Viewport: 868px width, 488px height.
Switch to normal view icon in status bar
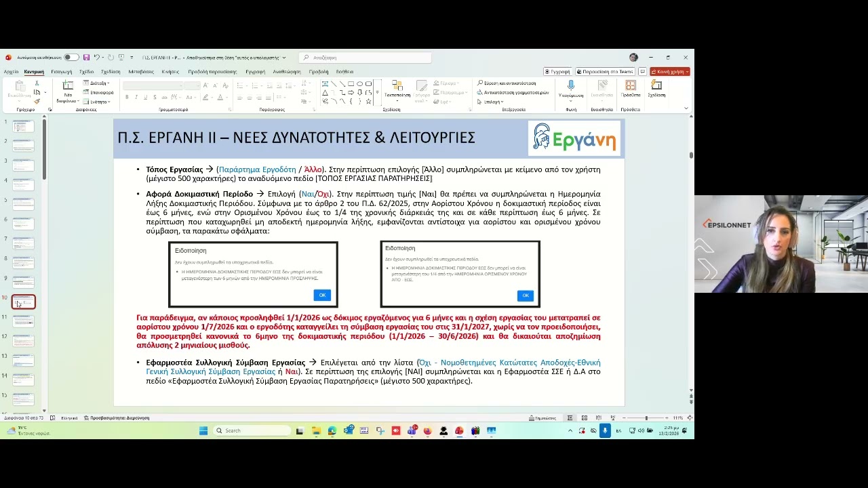click(x=570, y=418)
